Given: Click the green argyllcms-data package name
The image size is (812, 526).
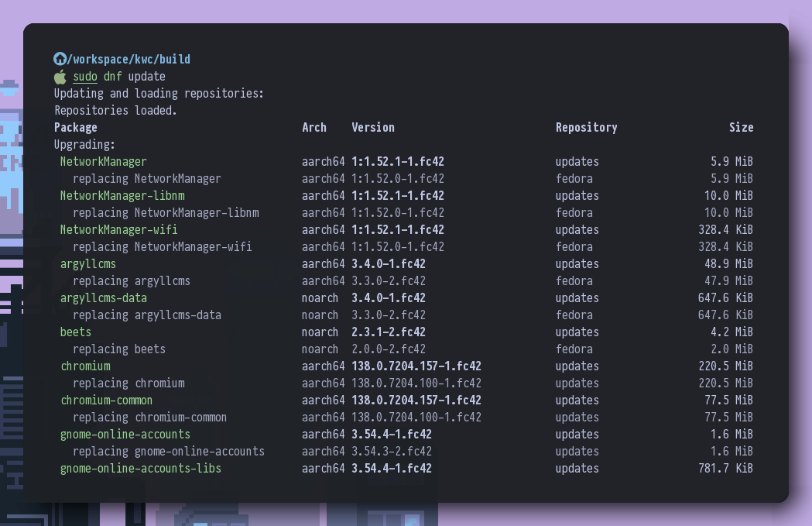Looking at the screenshot, I should (x=104, y=298).
